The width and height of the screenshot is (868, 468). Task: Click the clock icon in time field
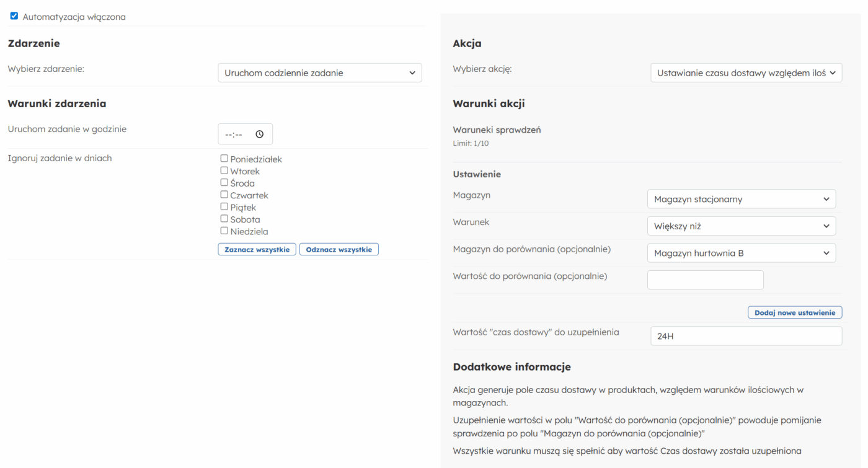pos(259,134)
